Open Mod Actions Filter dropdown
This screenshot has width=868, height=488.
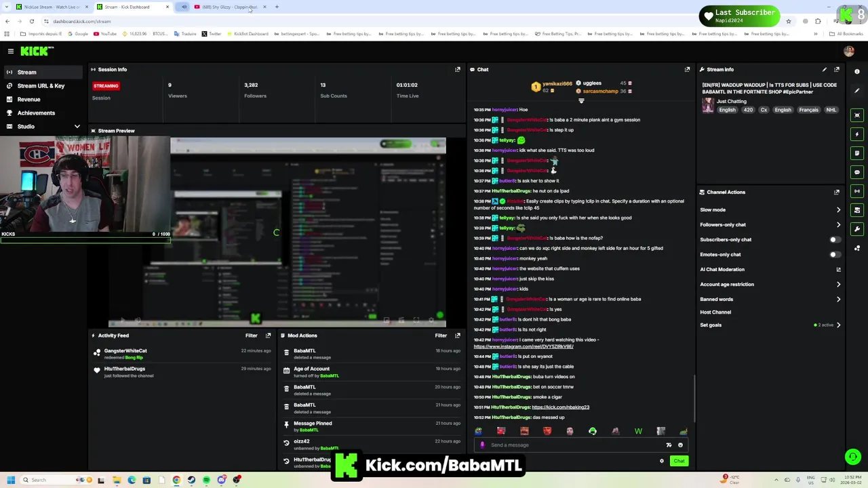441,335
